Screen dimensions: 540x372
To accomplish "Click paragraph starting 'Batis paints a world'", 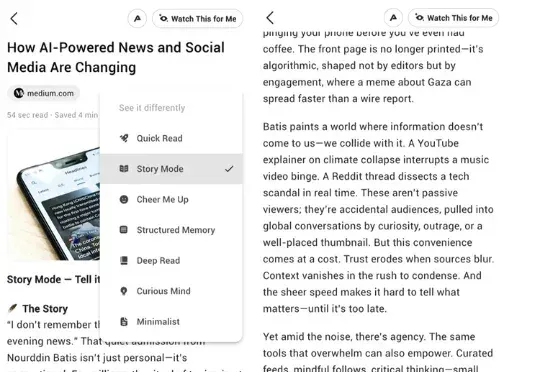I will point(378,218).
